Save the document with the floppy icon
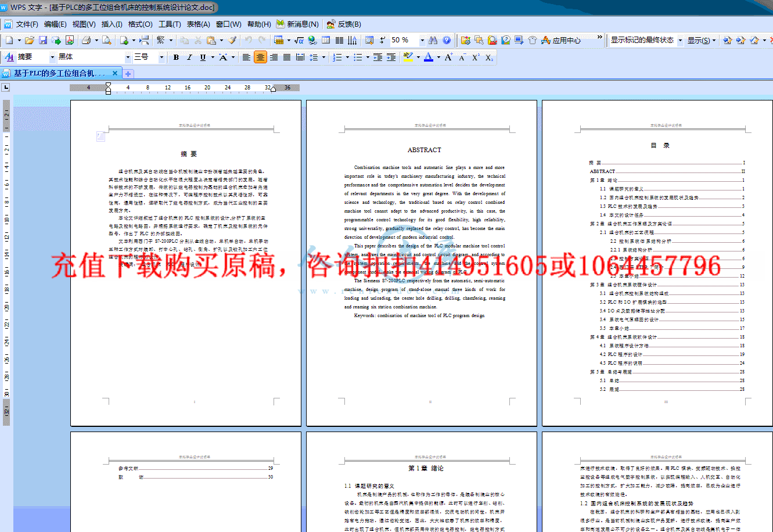The image size is (773, 532). [x=43, y=40]
